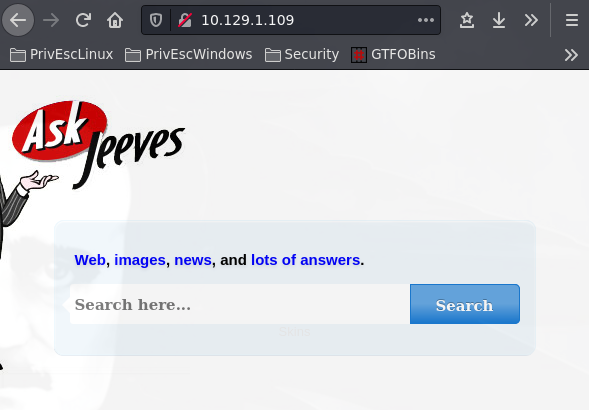Open the browser home page
The height and width of the screenshot is (410, 589).
(115, 20)
